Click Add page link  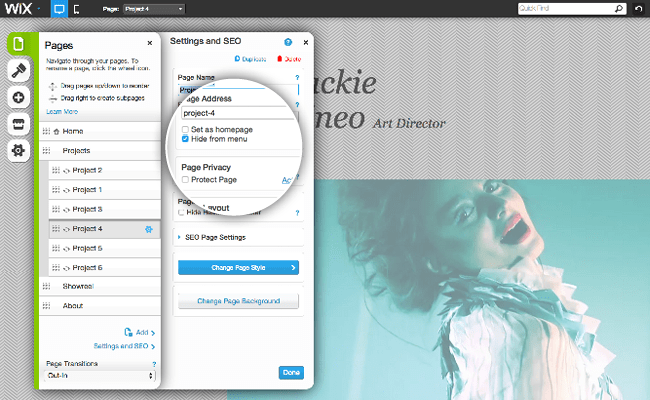(140, 332)
